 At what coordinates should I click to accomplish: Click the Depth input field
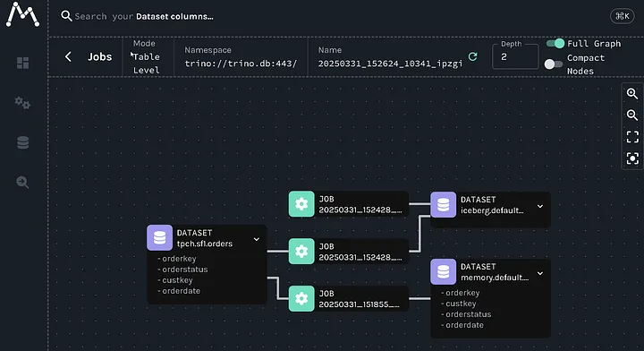point(515,56)
